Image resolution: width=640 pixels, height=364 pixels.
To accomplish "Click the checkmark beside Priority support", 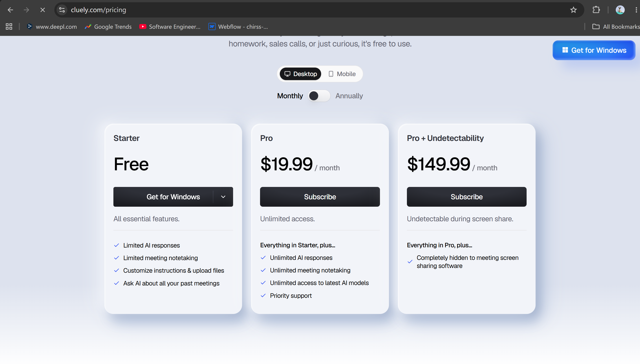I will click(263, 296).
